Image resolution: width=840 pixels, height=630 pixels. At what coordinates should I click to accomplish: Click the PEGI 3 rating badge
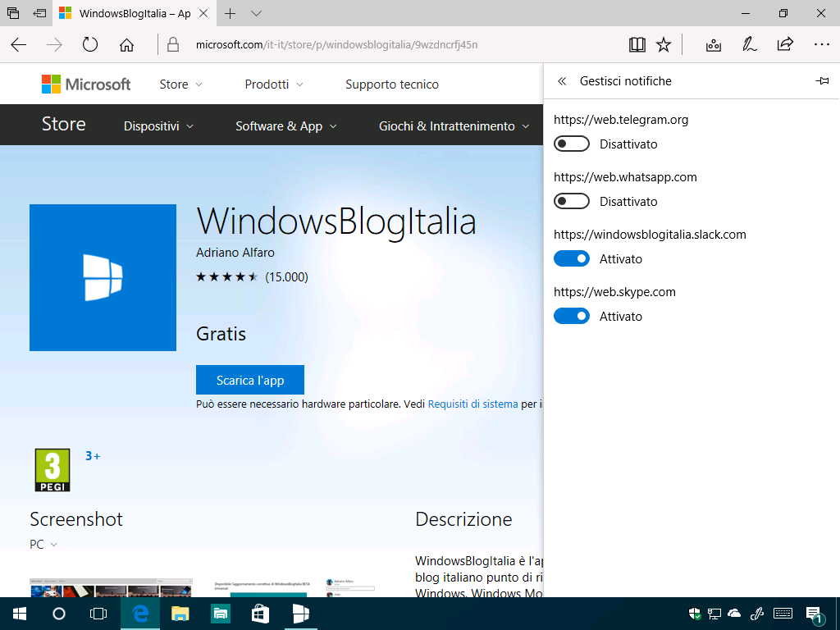pyautogui.click(x=52, y=470)
